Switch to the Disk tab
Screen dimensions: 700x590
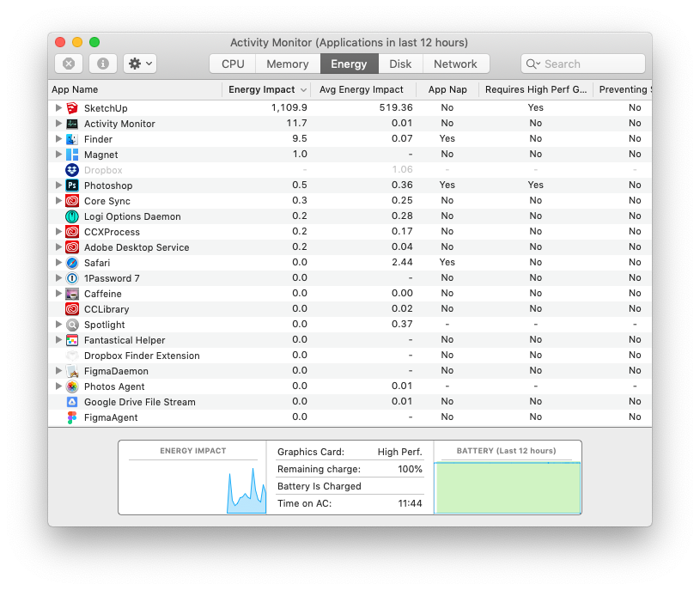point(400,64)
